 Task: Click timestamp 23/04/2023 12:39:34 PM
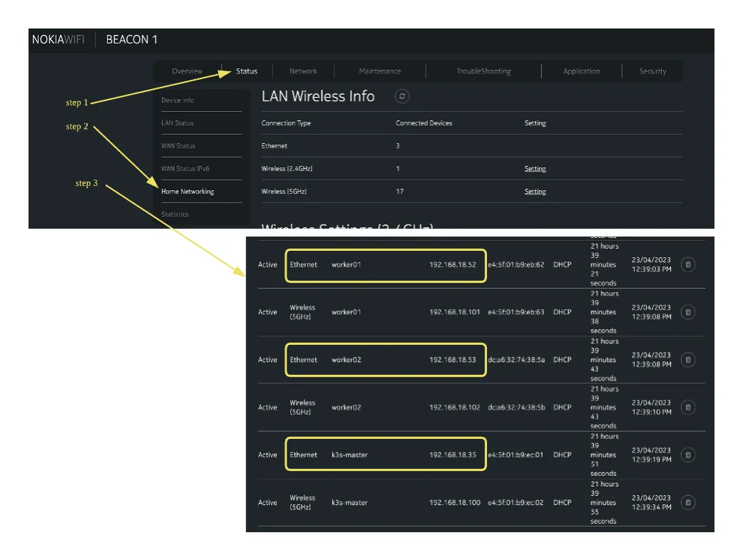click(652, 502)
